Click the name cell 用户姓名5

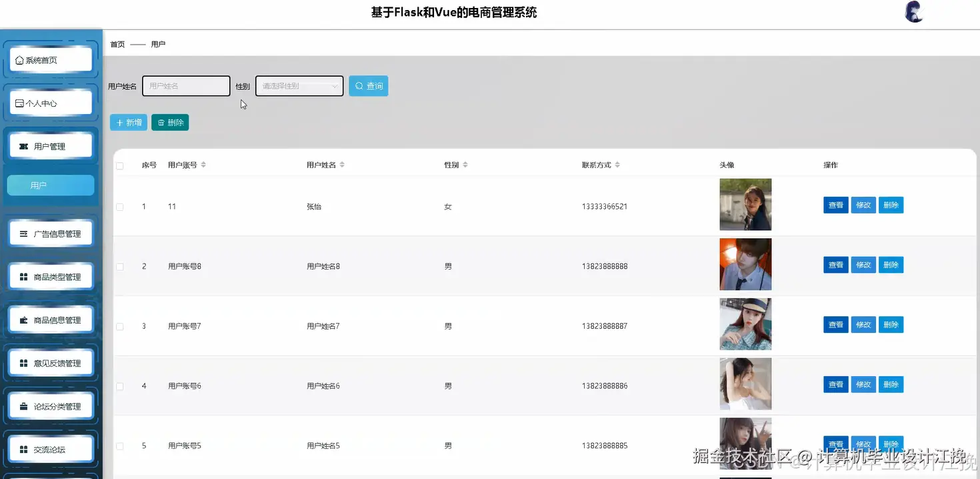pyautogui.click(x=323, y=446)
